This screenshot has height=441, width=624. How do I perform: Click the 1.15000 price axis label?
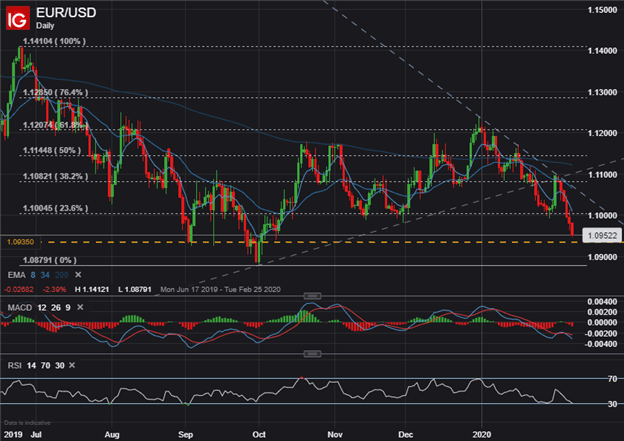[602, 10]
